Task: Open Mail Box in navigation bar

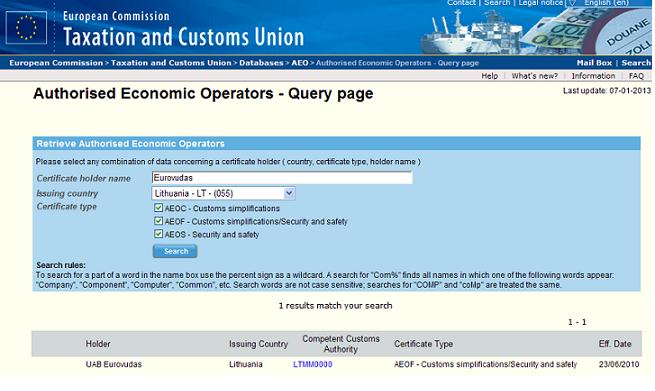Action: tap(594, 63)
